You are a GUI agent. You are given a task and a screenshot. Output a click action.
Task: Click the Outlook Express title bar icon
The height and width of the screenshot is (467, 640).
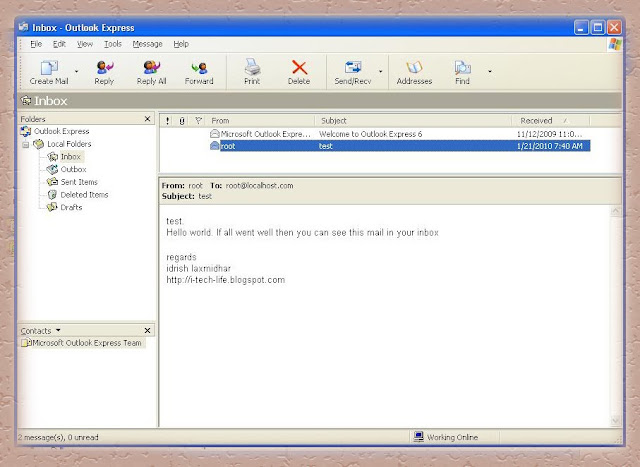point(24,27)
